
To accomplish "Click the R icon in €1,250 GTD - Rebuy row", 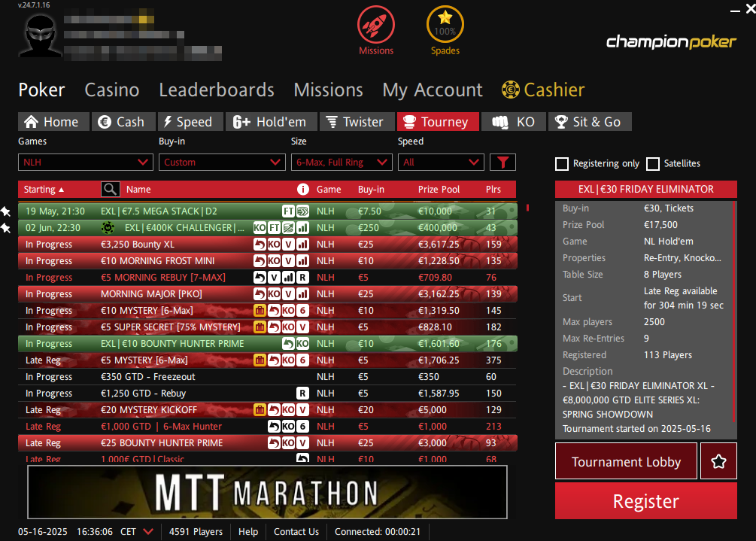I will [x=302, y=394].
